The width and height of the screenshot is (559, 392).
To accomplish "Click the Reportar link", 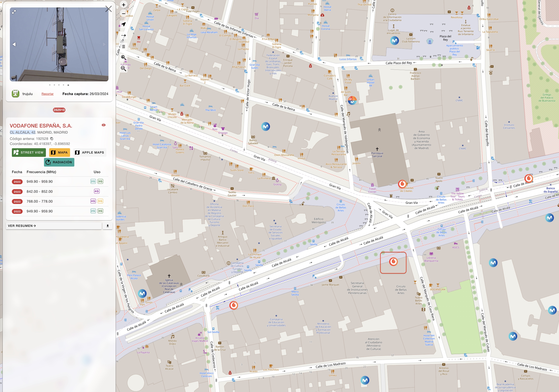I will coord(48,94).
